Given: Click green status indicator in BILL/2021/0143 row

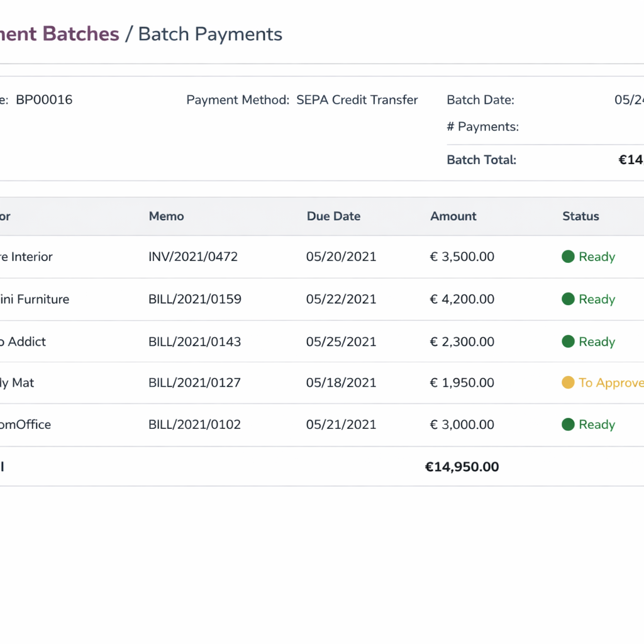Looking at the screenshot, I should coord(568,341).
